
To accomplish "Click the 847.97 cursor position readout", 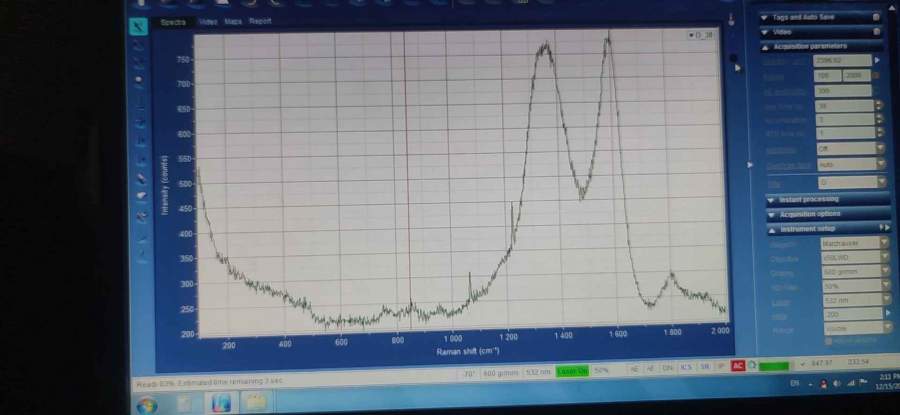I will [x=822, y=363].
